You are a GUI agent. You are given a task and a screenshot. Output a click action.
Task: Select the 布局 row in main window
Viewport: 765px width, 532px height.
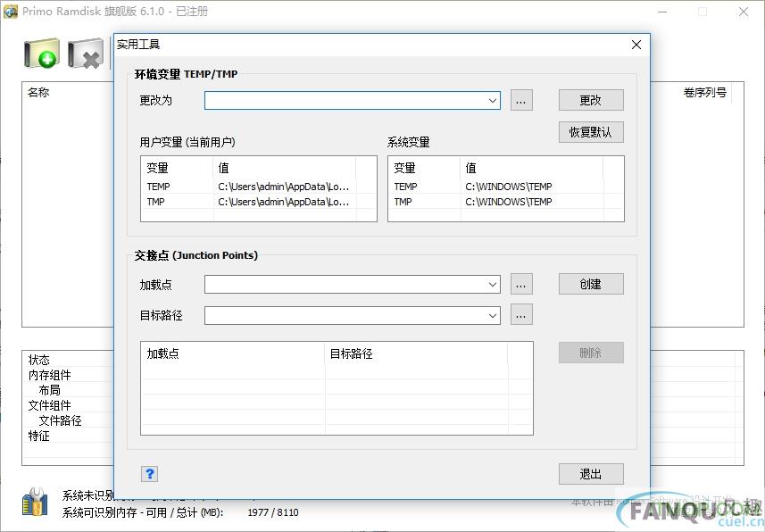click(69, 390)
